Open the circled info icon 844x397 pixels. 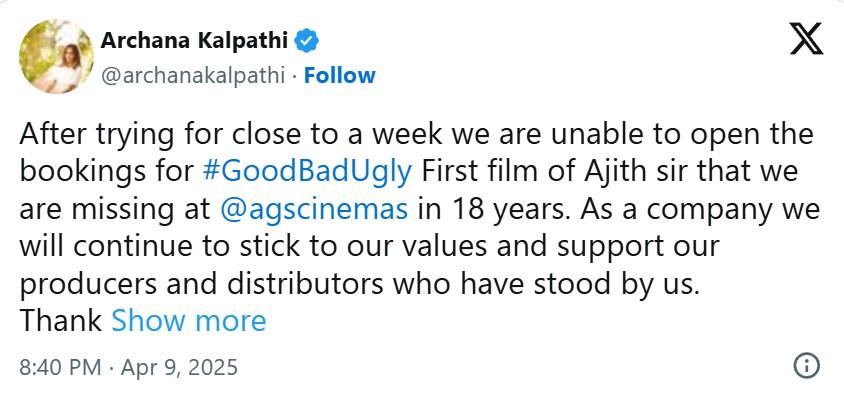[806, 366]
